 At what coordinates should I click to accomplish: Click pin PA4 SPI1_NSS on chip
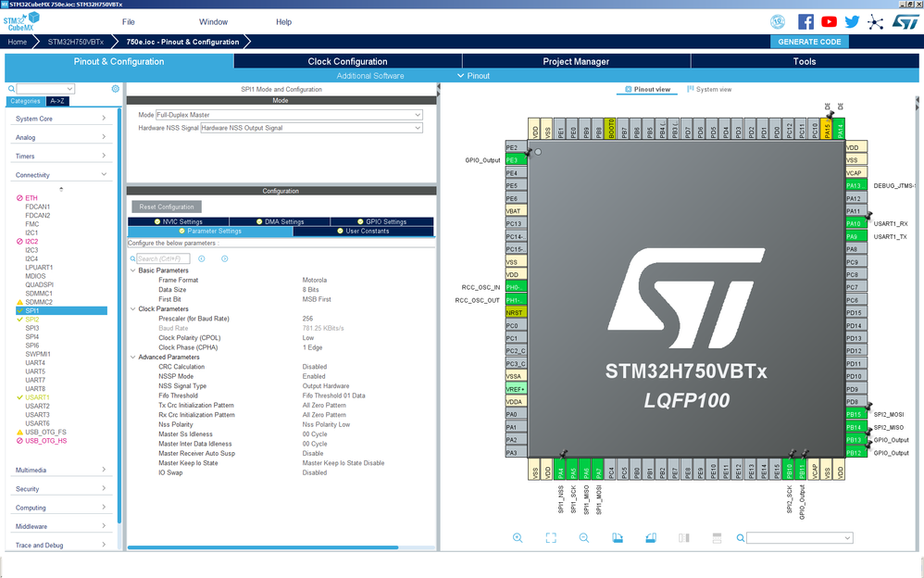(x=560, y=470)
